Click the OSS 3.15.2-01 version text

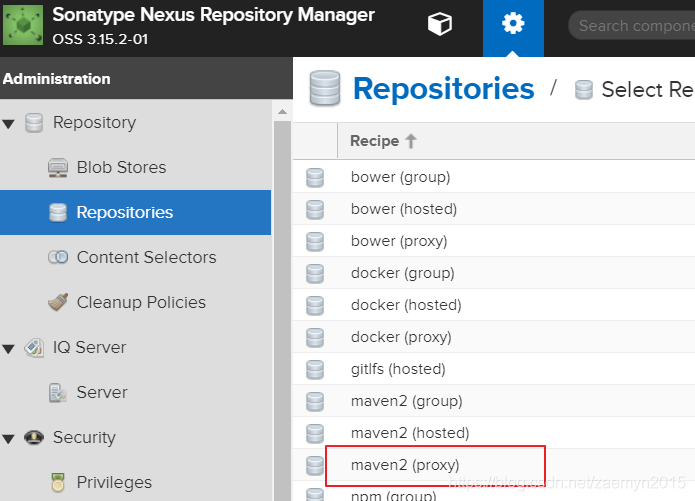point(100,39)
